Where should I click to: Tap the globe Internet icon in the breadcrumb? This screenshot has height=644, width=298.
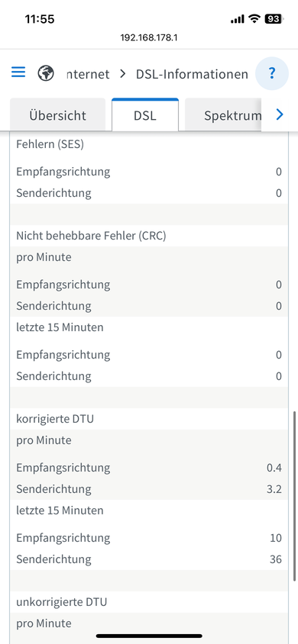coord(46,73)
